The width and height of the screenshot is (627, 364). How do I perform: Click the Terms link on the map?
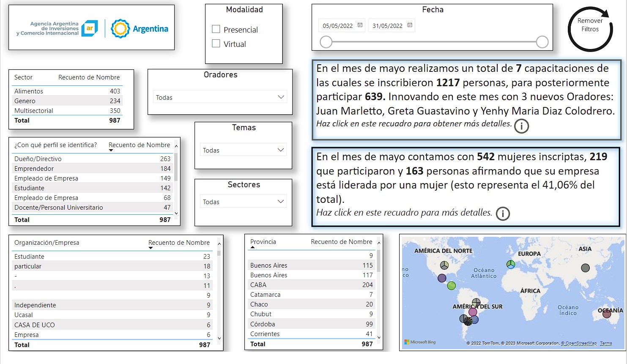coord(606,343)
